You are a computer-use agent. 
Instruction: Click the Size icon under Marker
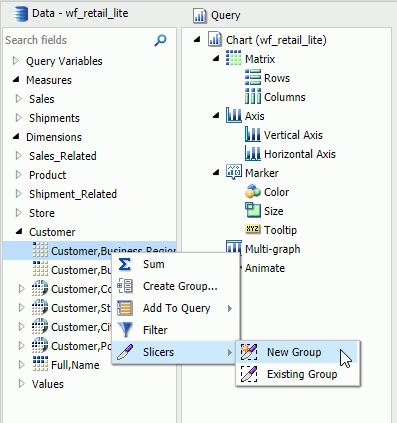(x=253, y=210)
